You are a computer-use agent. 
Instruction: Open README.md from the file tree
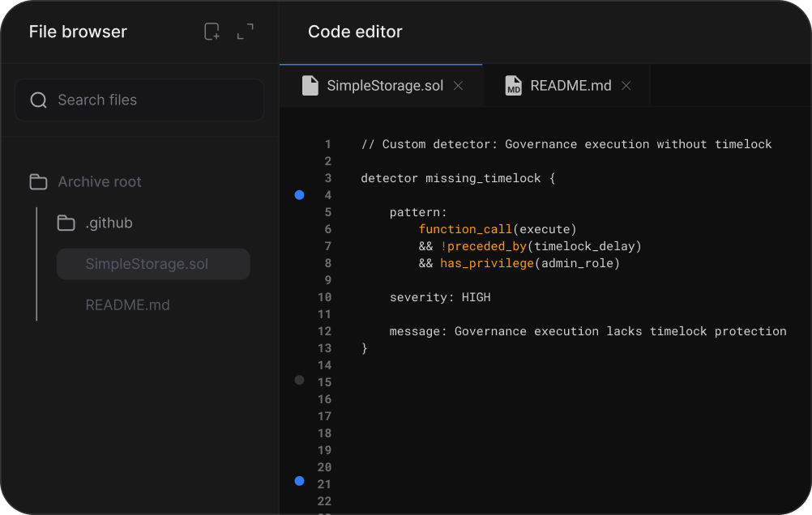click(x=127, y=305)
